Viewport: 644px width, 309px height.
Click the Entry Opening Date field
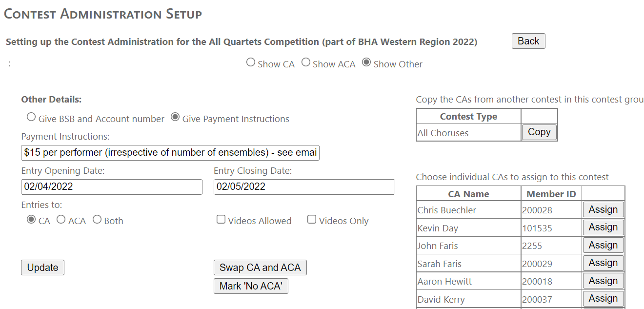112,186
